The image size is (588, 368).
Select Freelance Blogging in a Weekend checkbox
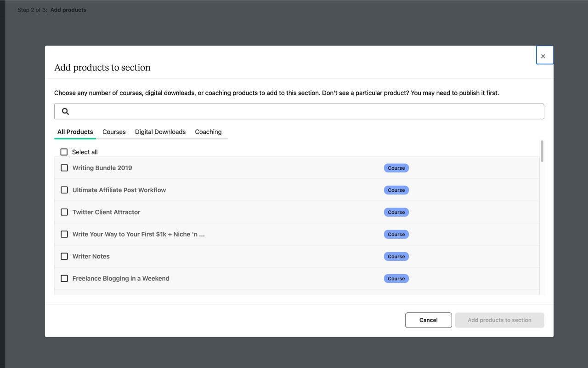point(64,278)
